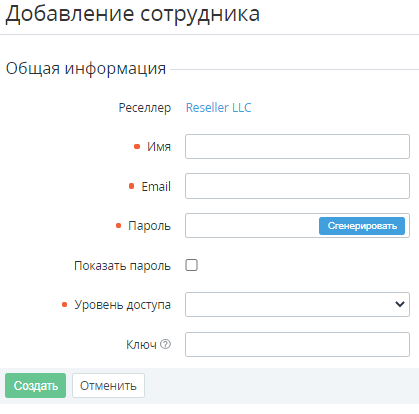This screenshot has width=419, height=414.
Task: Click the Добавление сотрудника page heading
Action: (x=133, y=15)
